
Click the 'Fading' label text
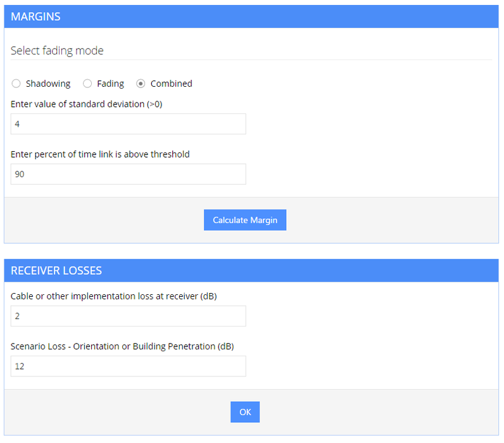[110, 84]
